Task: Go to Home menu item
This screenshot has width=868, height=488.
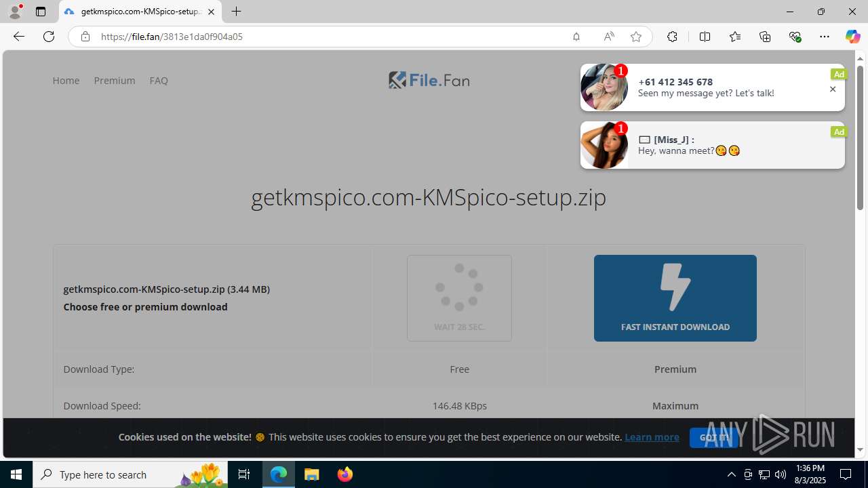Action: coord(66,81)
